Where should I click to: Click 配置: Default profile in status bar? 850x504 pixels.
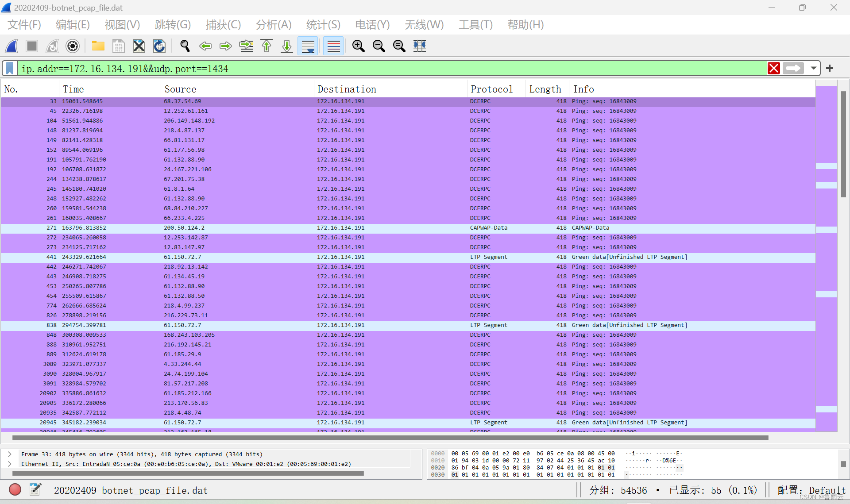[811, 490]
